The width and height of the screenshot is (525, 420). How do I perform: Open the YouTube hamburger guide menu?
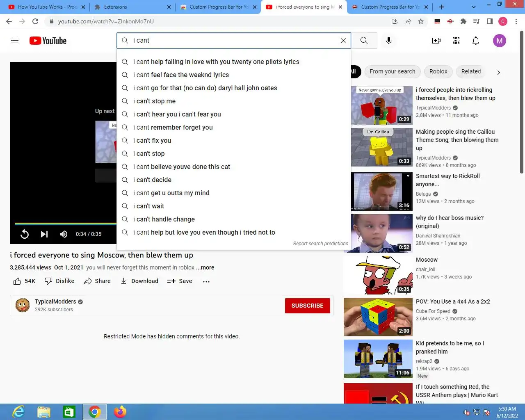15,41
